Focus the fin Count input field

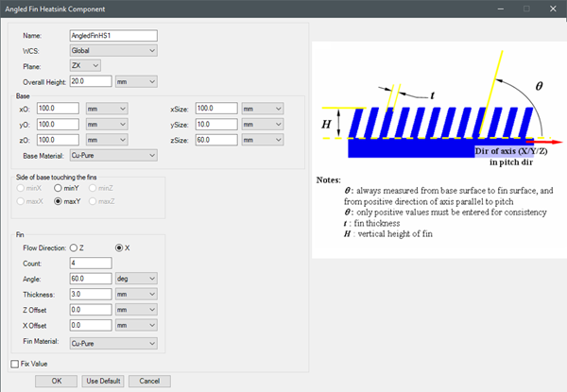(x=91, y=263)
